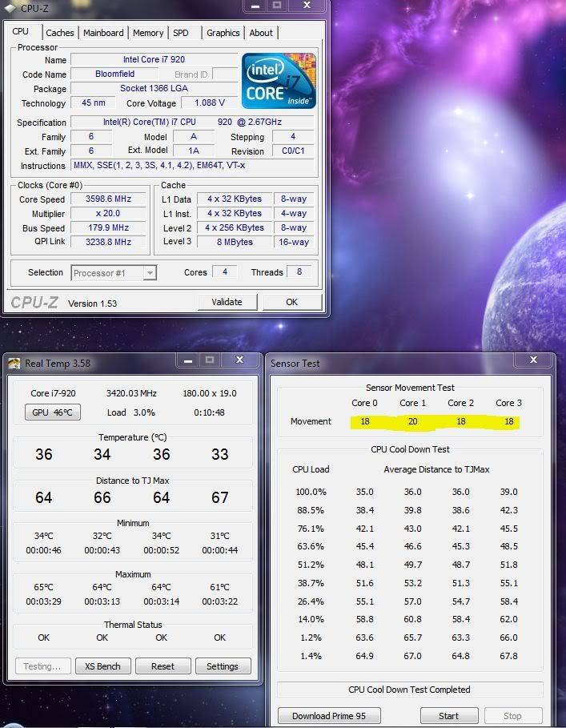This screenshot has height=728, width=566.
Task: Click the Core Voltage value '1.088 V'
Action: coord(209,103)
